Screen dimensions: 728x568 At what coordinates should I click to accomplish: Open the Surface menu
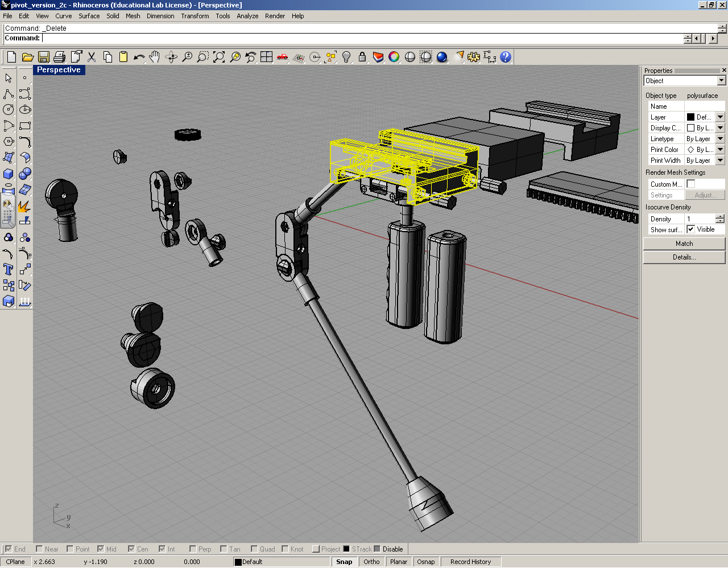(89, 16)
